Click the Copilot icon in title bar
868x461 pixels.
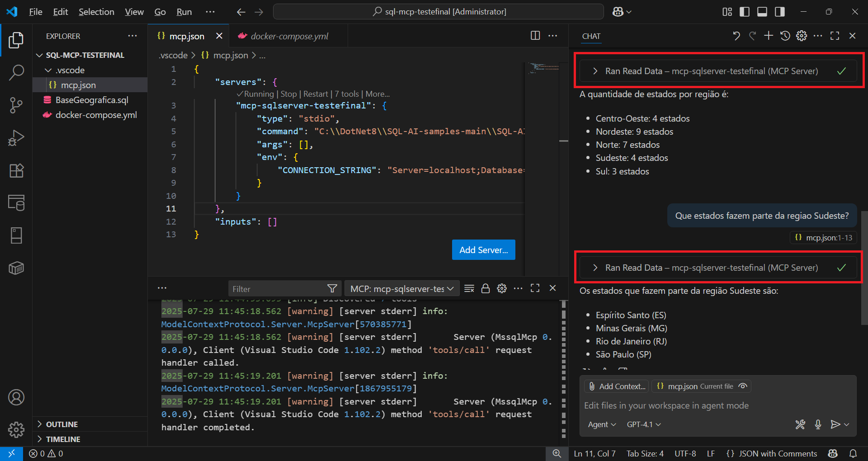click(x=618, y=12)
